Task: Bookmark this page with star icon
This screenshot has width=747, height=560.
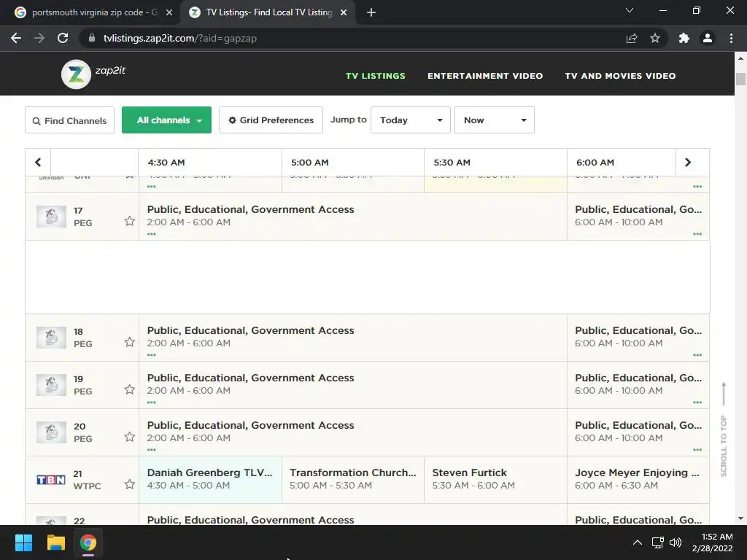Action: (x=655, y=38)
